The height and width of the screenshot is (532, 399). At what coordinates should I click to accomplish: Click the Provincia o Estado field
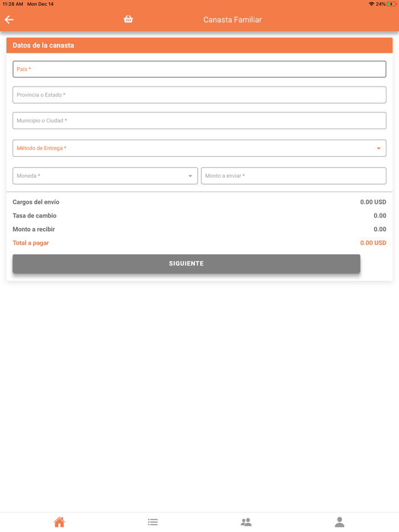point(199,95)
